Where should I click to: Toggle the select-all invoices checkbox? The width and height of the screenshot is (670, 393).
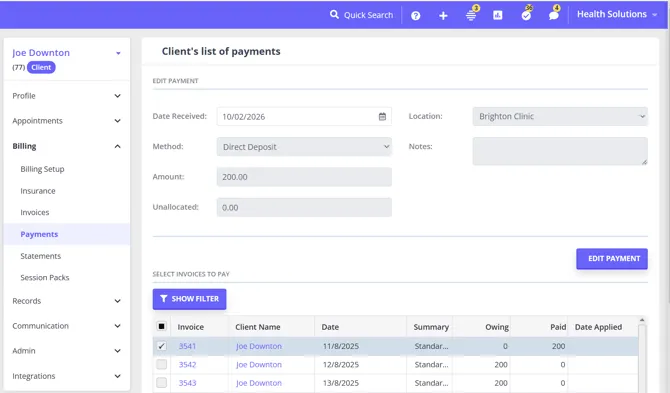(161, 326)
